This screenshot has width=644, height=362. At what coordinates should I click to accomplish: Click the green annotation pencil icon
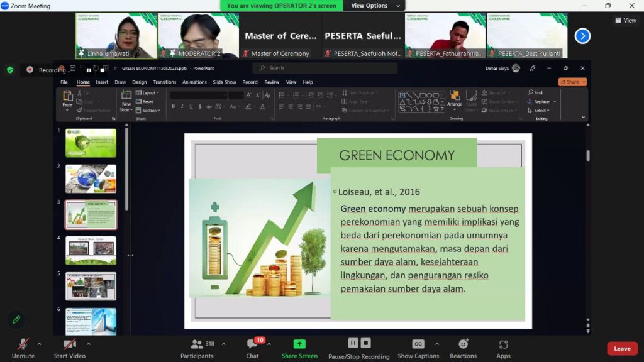(x=16, y=320)
